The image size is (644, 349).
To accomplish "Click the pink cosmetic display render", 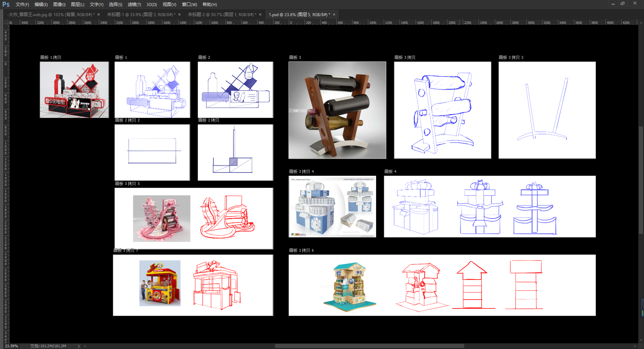I will pos(162,218).
